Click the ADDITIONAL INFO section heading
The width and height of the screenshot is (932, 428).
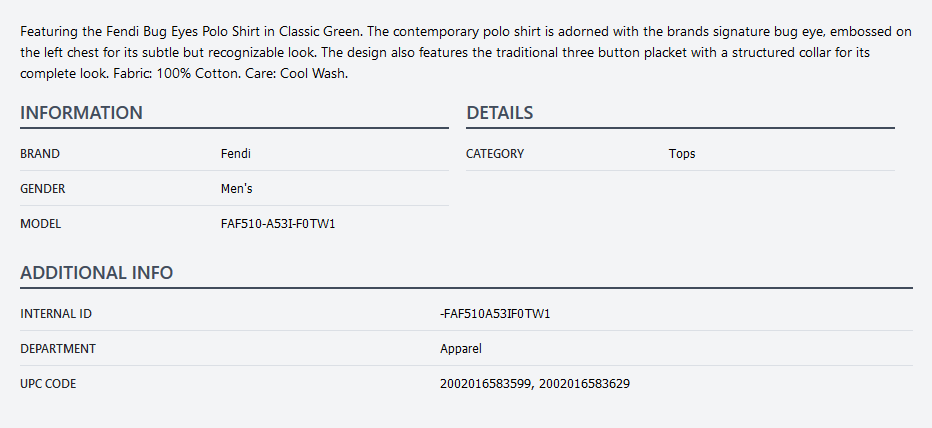point(96,272)
